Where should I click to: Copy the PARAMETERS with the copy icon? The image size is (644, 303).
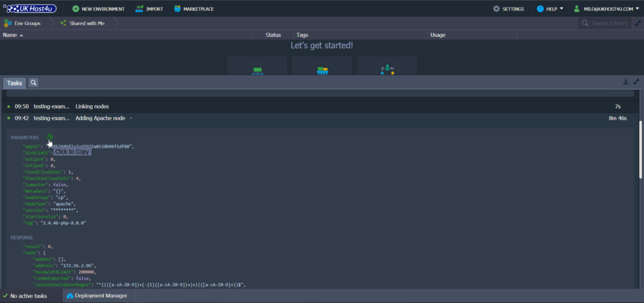click(50, 136)
